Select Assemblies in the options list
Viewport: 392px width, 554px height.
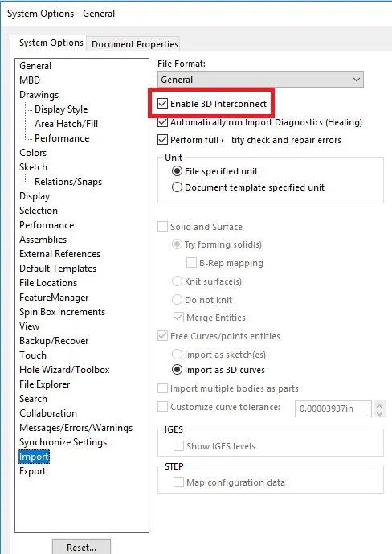coord(43,240)
